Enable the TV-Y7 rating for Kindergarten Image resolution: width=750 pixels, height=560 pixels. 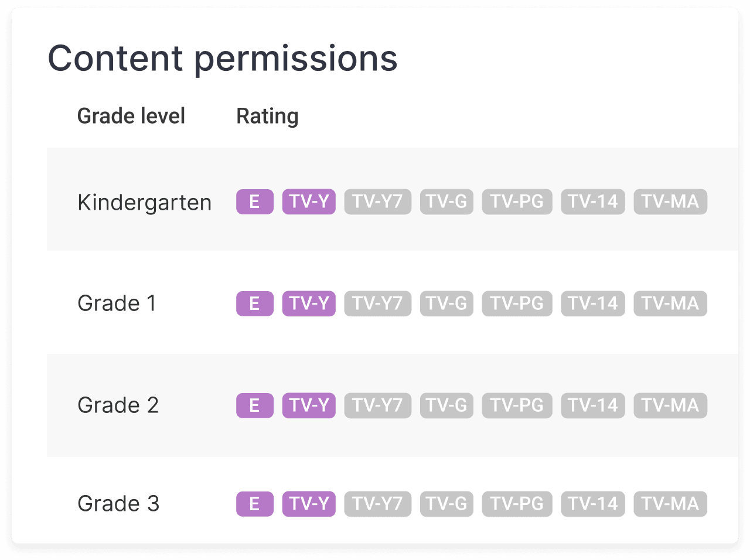pos(377,202)
